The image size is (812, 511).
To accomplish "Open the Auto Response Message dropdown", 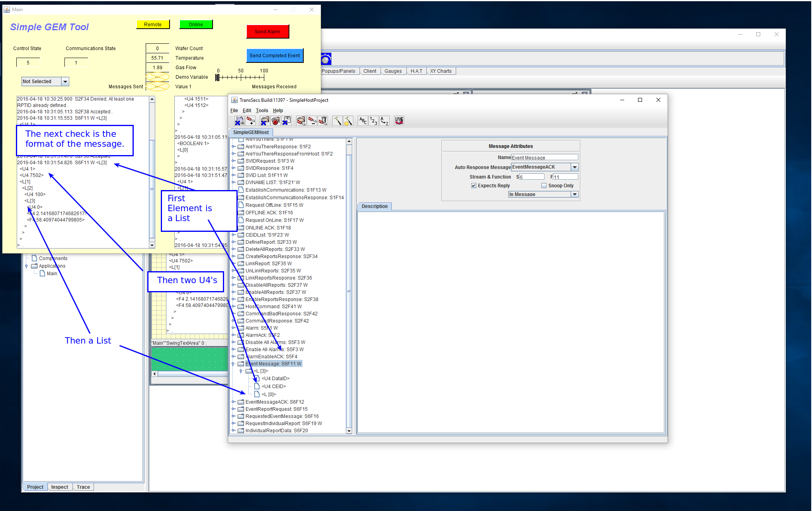I will click(574, 167).
